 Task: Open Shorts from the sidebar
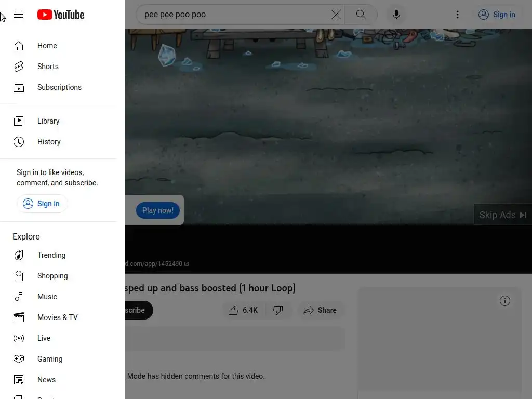58,66
